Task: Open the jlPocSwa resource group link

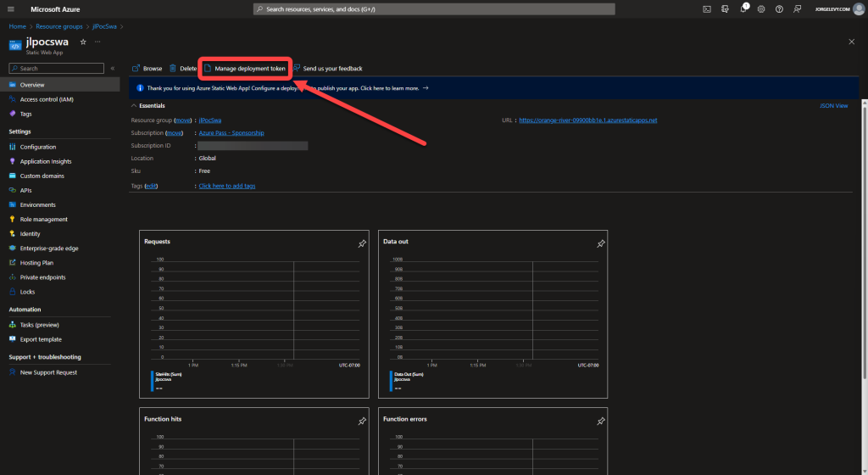Action: (210, 120)
